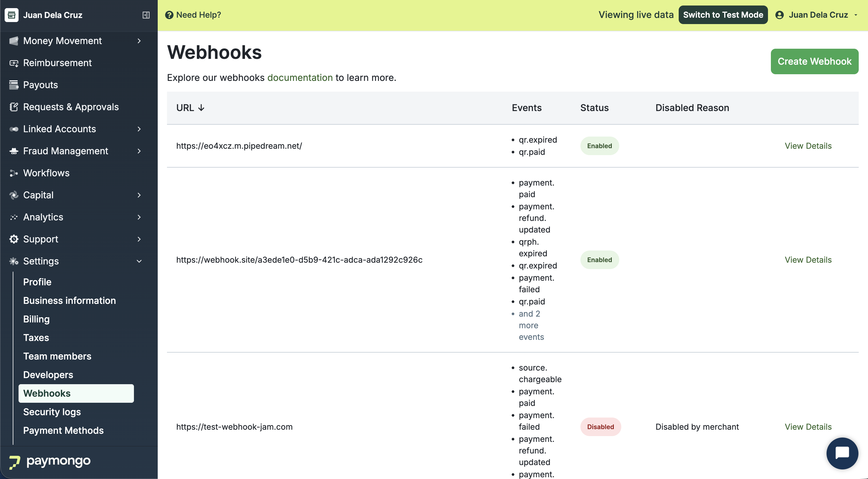This screenshot has height=479, width=868.
Task: Click the Capital icon
Action: (x=14, y=195)
